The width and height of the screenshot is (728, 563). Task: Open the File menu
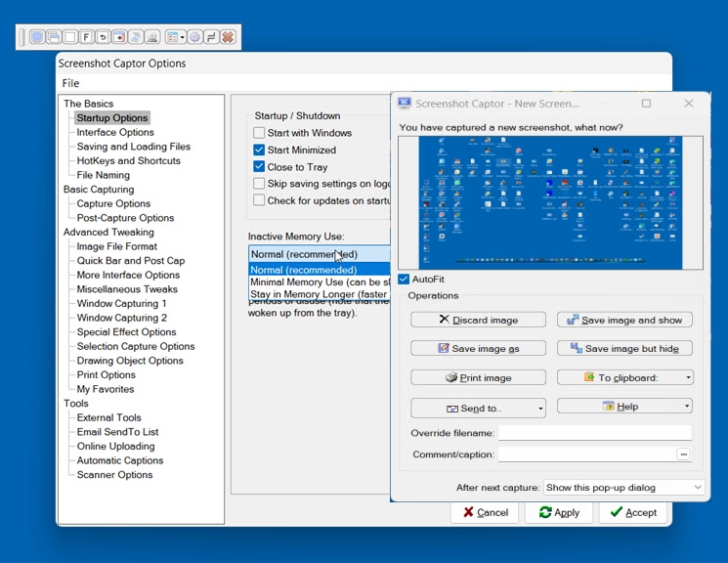(70, 83)
